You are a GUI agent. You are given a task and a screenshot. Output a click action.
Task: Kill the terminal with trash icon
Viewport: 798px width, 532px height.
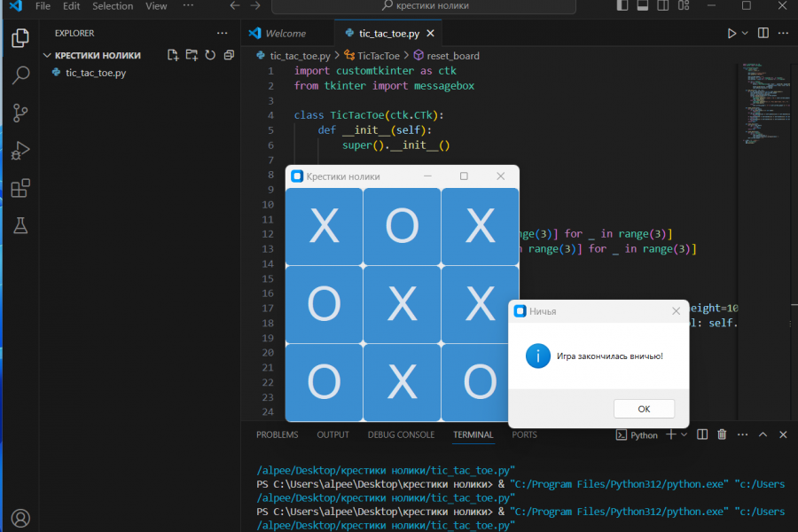point(722,434)
